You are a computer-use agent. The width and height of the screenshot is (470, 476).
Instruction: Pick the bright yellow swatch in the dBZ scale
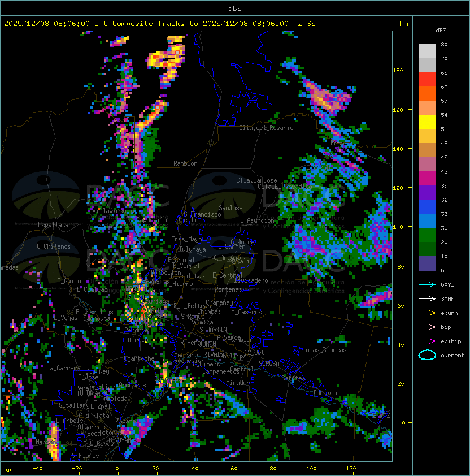pos(427,122)
